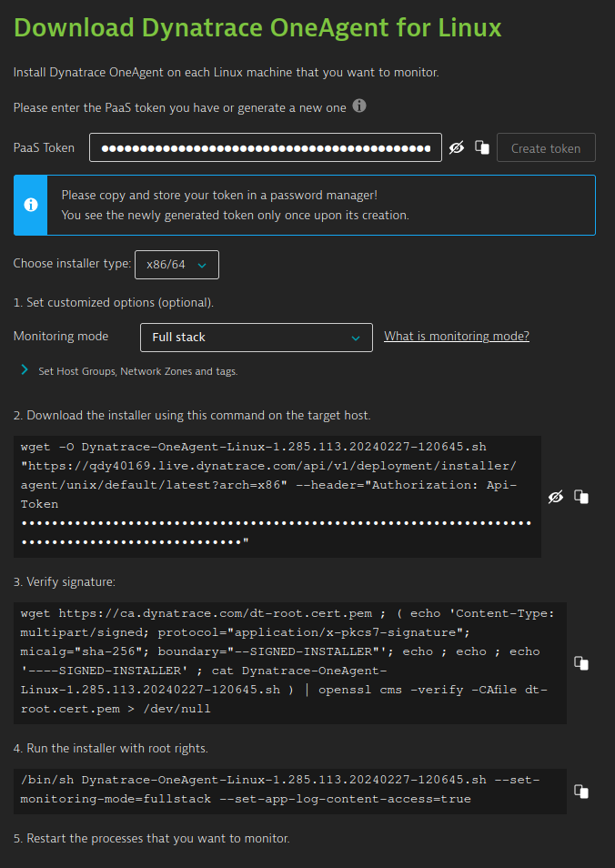Expand Set Host Groups, Network Zones and tags
Image resolution: width=615 pixels, height=868 pixels.
129,371
